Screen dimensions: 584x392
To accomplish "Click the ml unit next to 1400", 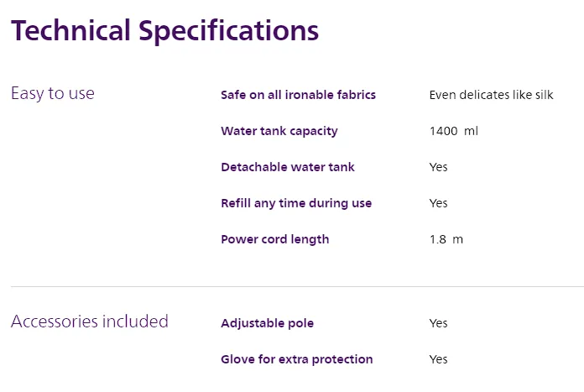I will (471, 131).
